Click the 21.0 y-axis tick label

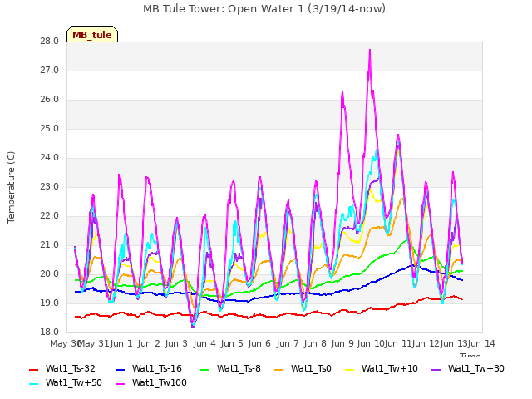(x=50, y=245)
